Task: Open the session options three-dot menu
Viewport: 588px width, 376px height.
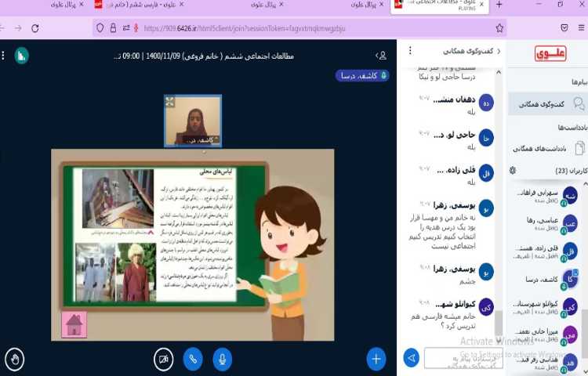Action: click(x=3, y=56)
